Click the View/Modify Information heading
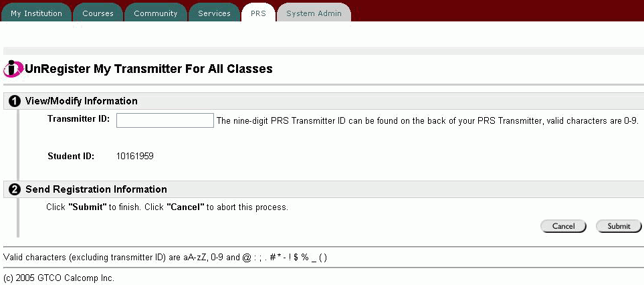Viewport: 644px width, 285px height. (x=81, y=101)
